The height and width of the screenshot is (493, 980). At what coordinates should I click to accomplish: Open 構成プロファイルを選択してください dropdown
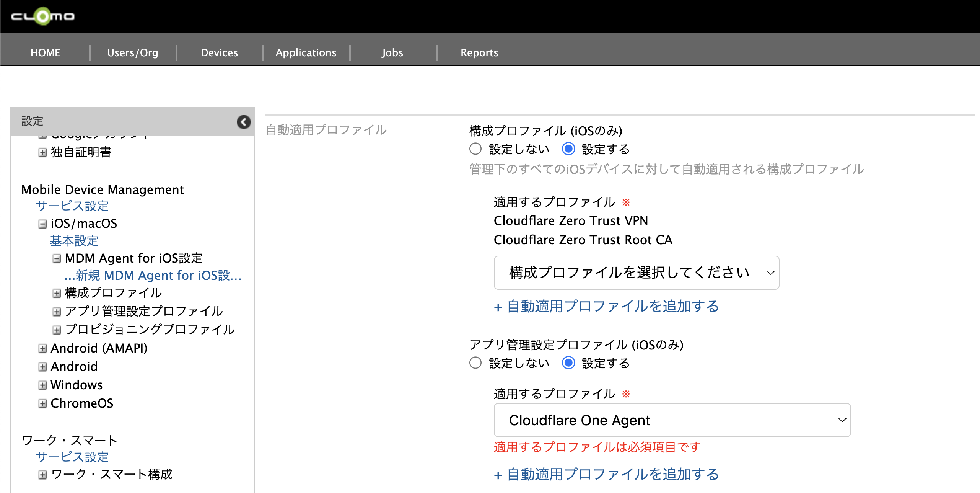point(636,273)
